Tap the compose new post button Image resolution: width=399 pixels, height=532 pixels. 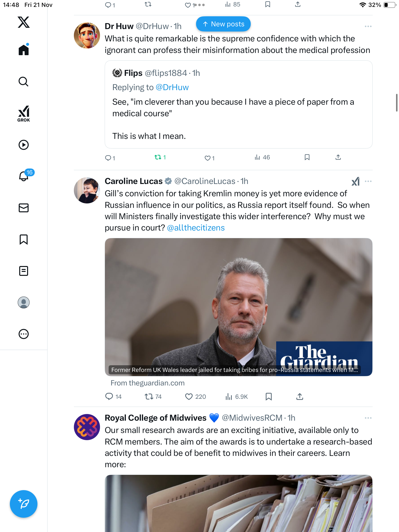(24, 504)
